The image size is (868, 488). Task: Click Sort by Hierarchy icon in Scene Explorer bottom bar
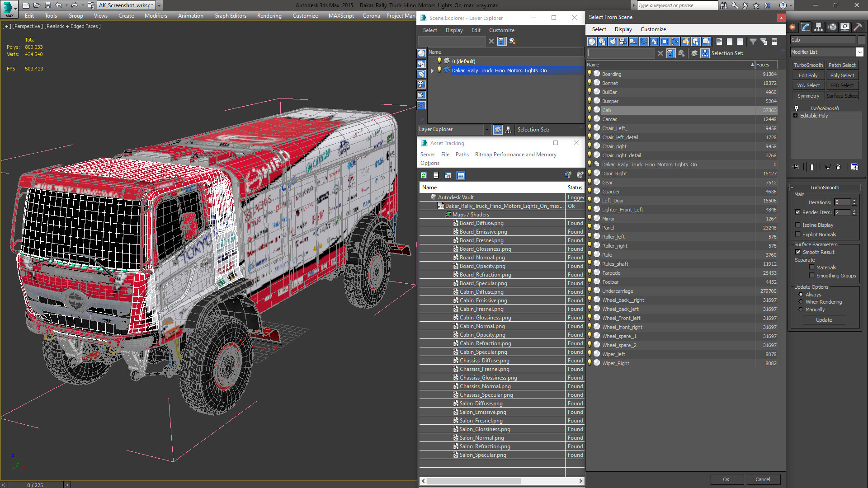509,130
